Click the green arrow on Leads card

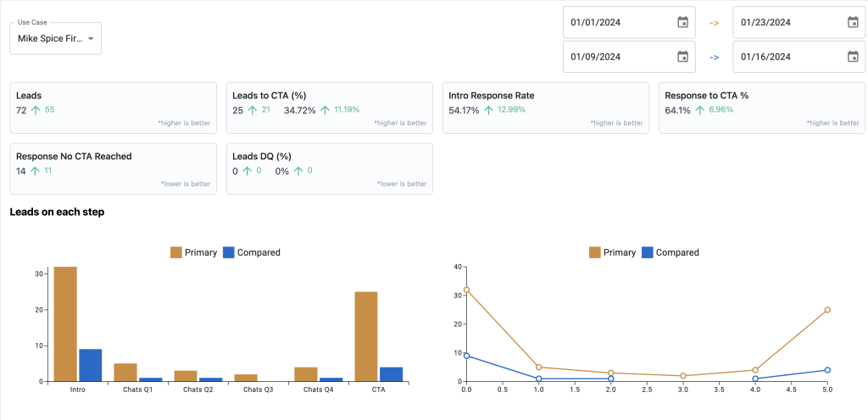(x=35, y=110)
